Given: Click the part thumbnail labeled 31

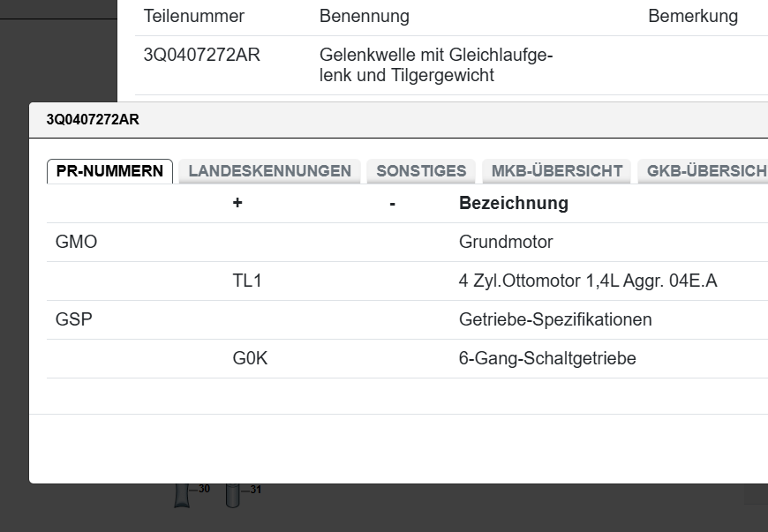Looking at the screenshot, I should 232,498.
